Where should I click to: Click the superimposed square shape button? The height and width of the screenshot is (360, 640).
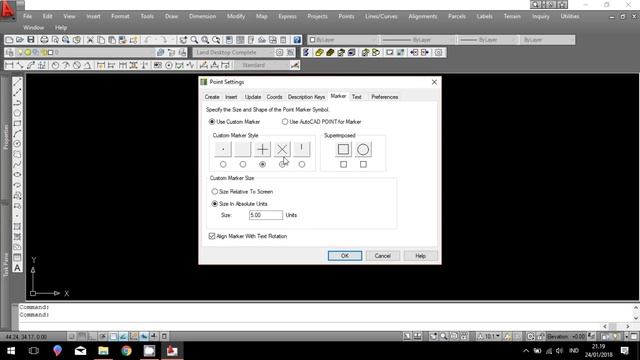(343, 149)
